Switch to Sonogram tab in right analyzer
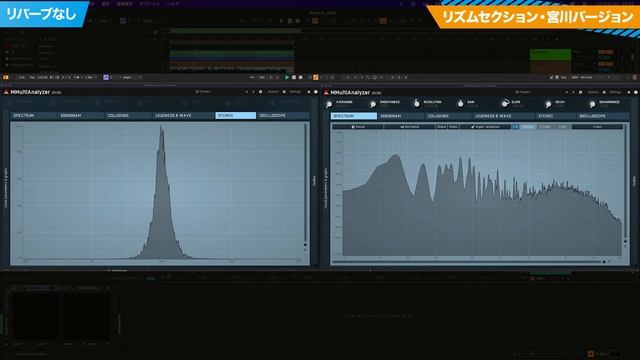The width and height of the screenshot is (640, 360). click(401, 116)
